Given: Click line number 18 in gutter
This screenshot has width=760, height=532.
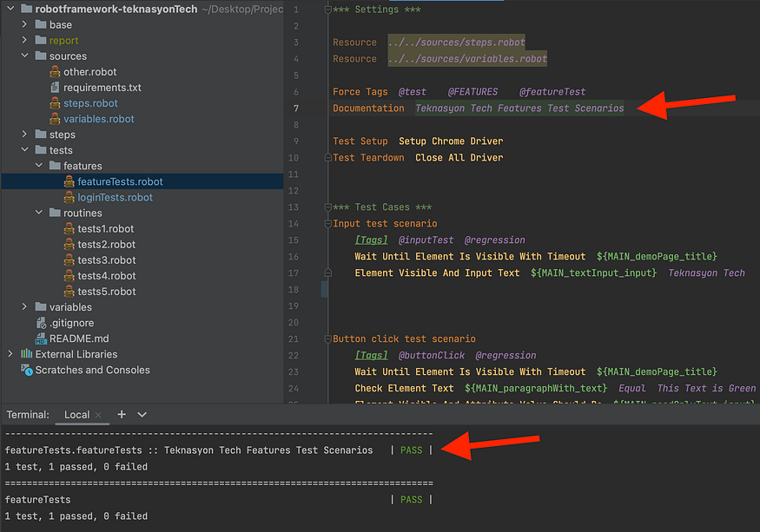Looking at the screenshot, I should 294,290.
